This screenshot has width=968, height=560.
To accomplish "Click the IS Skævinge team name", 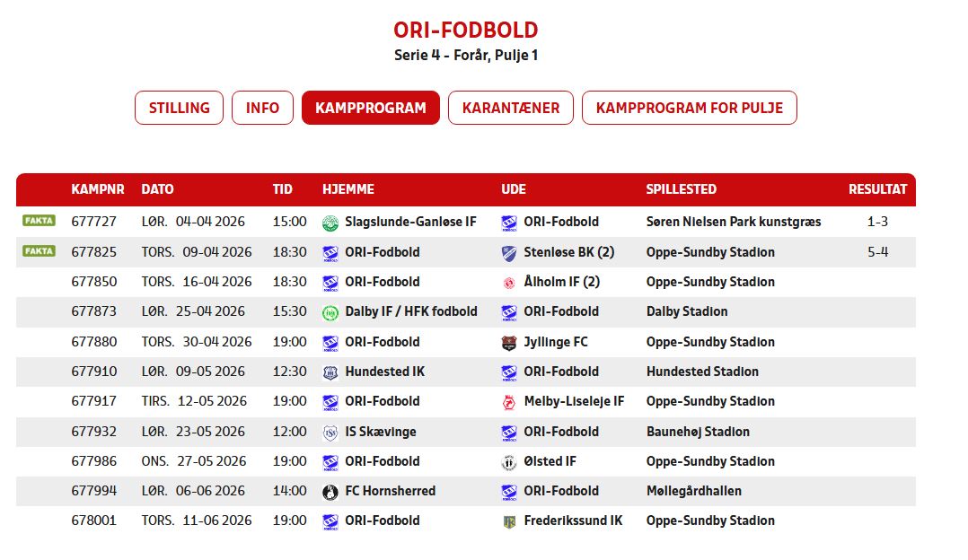I will click(x=380, y=432).
